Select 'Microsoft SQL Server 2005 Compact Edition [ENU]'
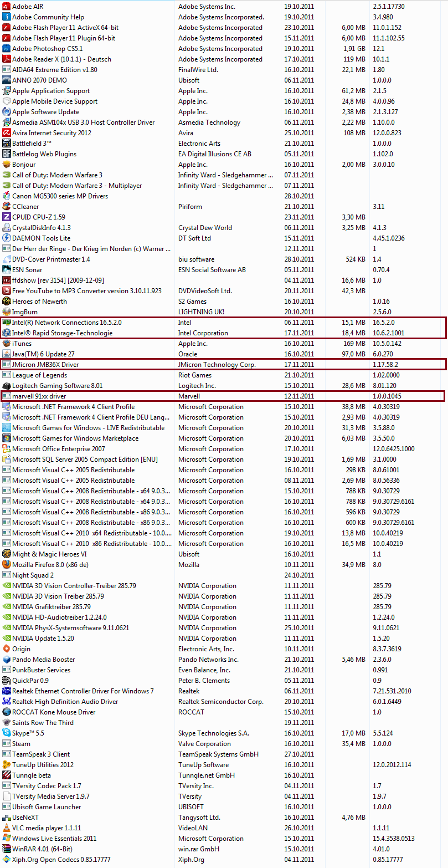This screenshot has height=868, width=448. 85,459
